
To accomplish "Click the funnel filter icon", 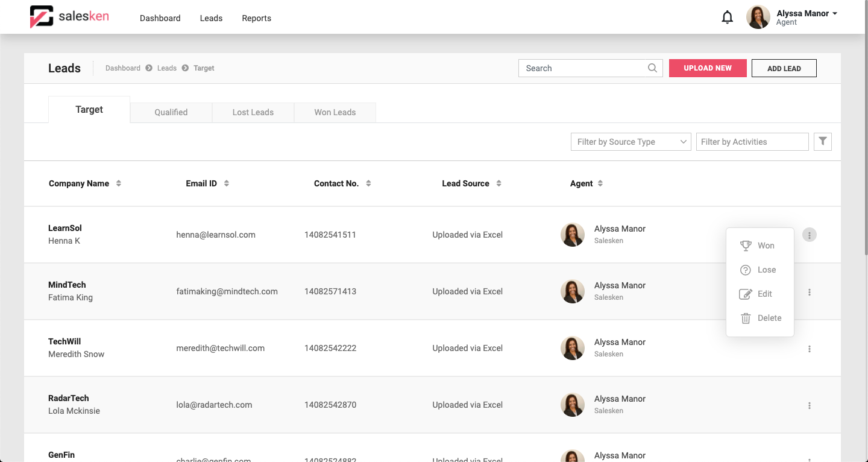I will click(x=823, y=142).
